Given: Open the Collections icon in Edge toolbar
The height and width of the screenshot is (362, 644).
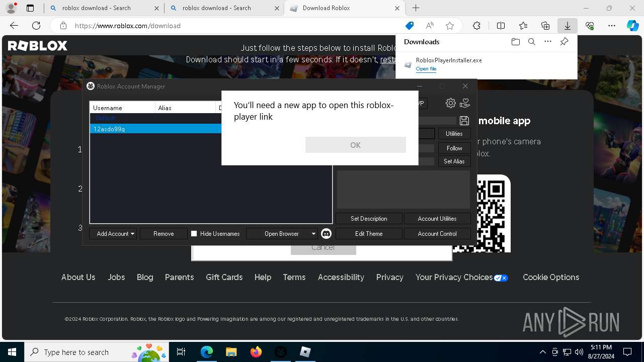Looking at the screenshot, I should tap(545, 26).
